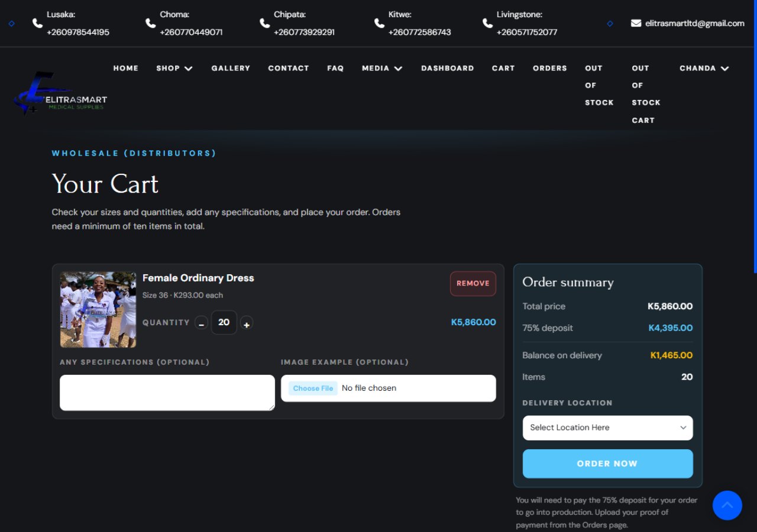Open the Elitrasmart logo homepage link
757x532 pixels.
[60, 93]
